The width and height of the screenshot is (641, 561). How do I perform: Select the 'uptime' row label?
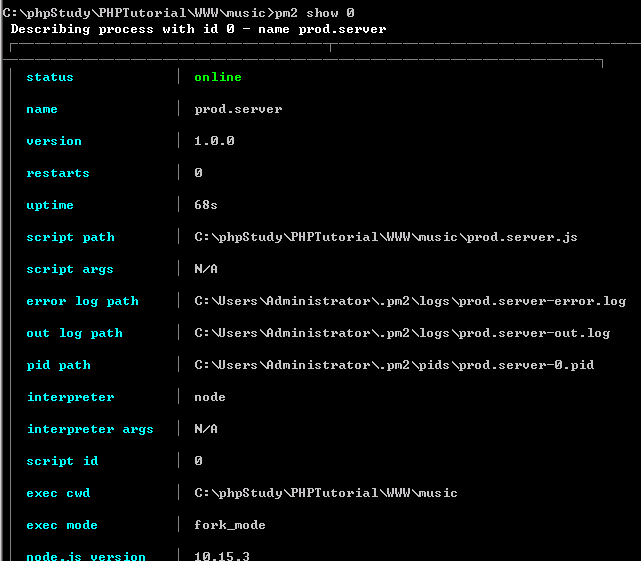pos(50,205)
